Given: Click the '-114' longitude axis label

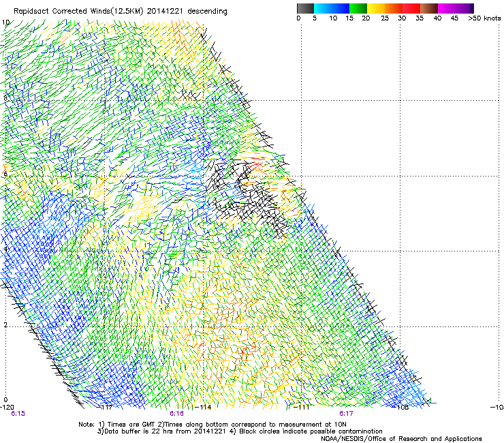Looking at the screenshot, I should (x=204, y=408).
